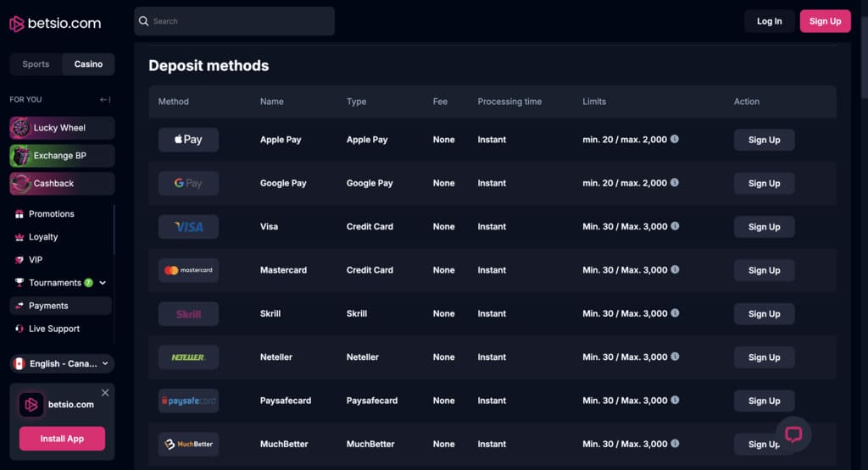Click the Mastercard name cell

pos(283,270)
